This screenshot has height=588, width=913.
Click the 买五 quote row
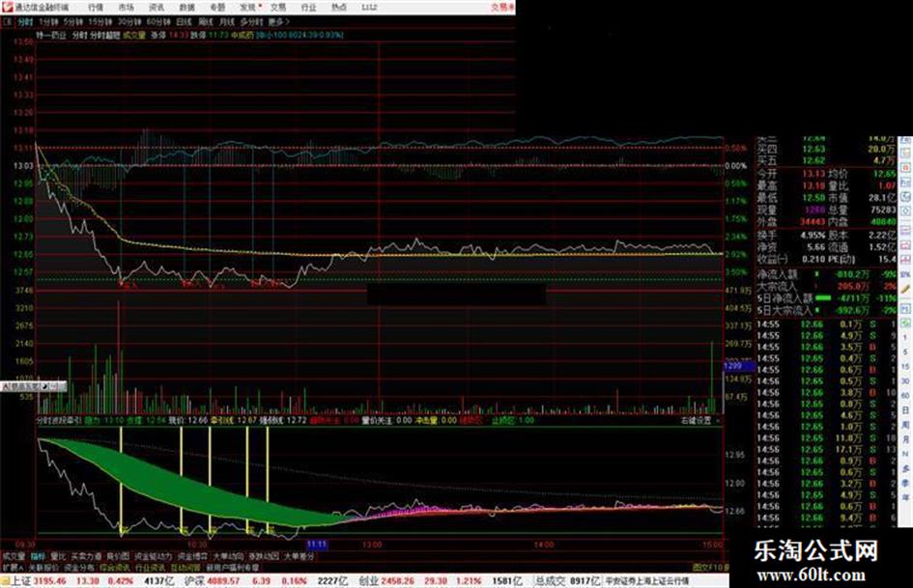827,160
